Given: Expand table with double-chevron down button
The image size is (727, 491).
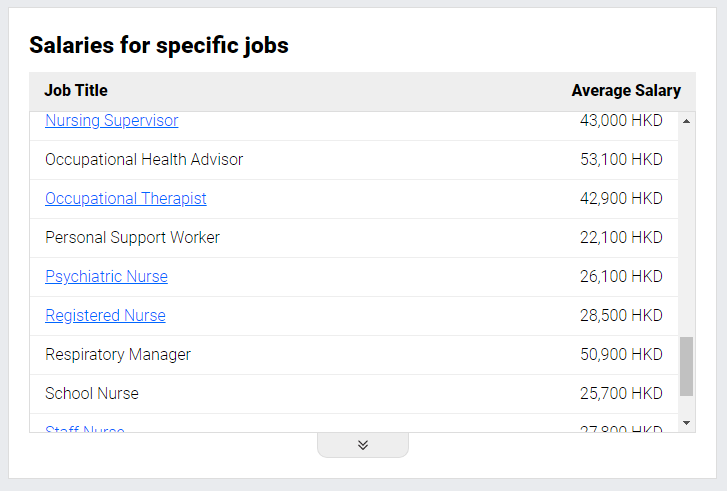Looking at the screenshot, I should 363,445.
